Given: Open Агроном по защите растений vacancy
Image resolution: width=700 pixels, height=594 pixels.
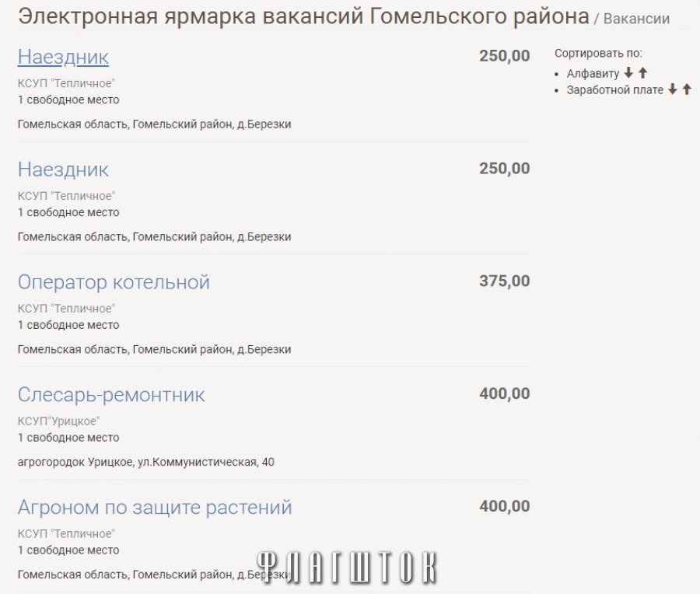Looking at the screenshot, I should pyautogui.click(x=155, y=507).
